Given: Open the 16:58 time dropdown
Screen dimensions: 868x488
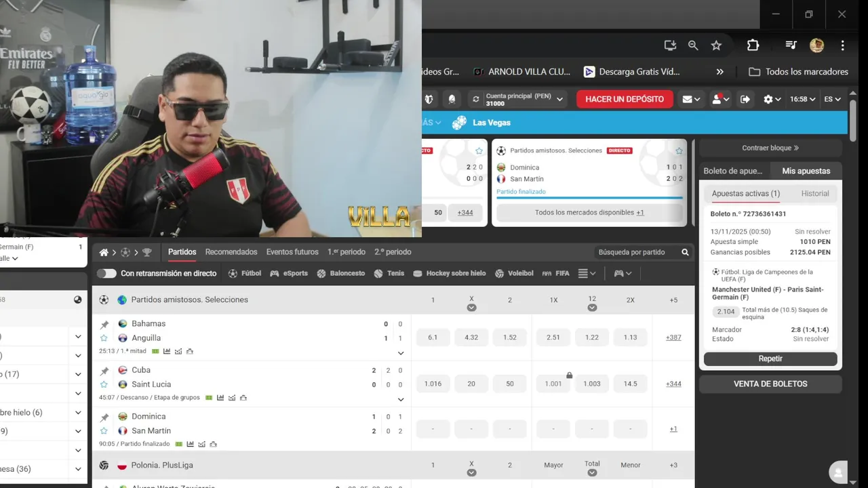Looking at the screenshot, I should tap(804, 99).
